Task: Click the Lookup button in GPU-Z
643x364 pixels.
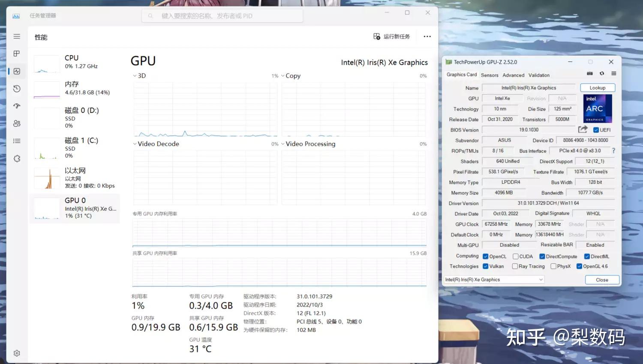Action: tap(598, 87)
